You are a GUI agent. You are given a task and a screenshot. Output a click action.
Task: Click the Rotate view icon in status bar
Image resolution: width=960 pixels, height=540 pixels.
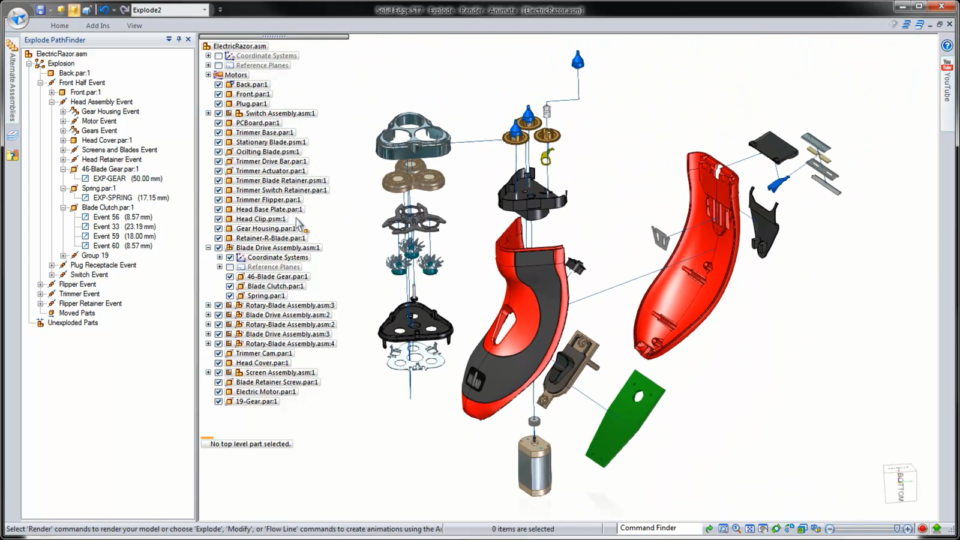776,528
